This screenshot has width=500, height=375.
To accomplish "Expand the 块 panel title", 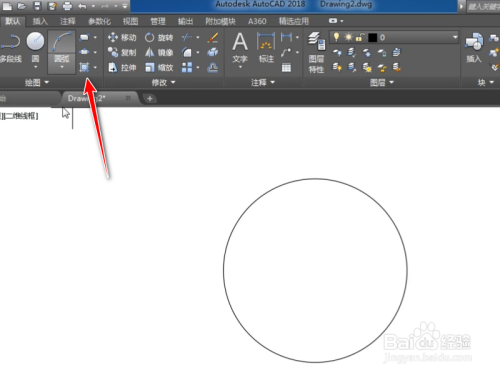I will click(486, 83).
